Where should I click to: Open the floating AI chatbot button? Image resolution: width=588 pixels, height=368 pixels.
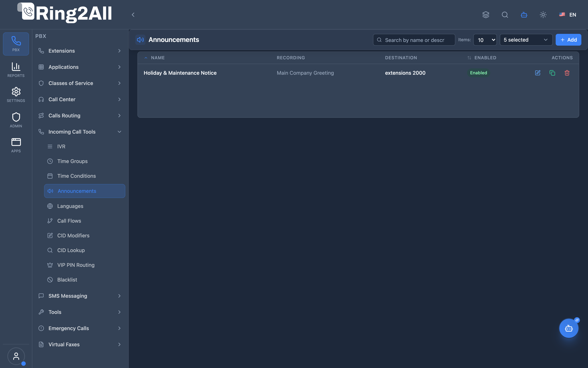[569, 328]
